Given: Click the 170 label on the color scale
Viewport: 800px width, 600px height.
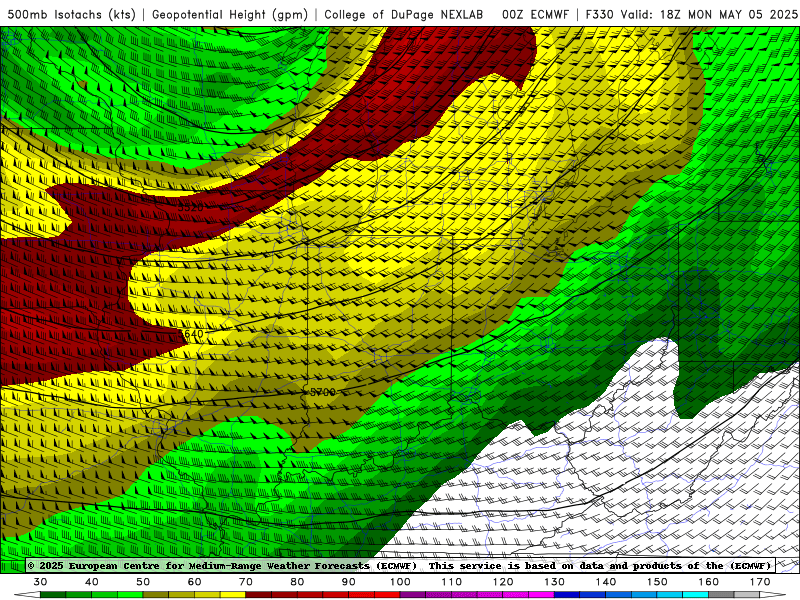Looking at the screenshot, I should click(760, 582).
